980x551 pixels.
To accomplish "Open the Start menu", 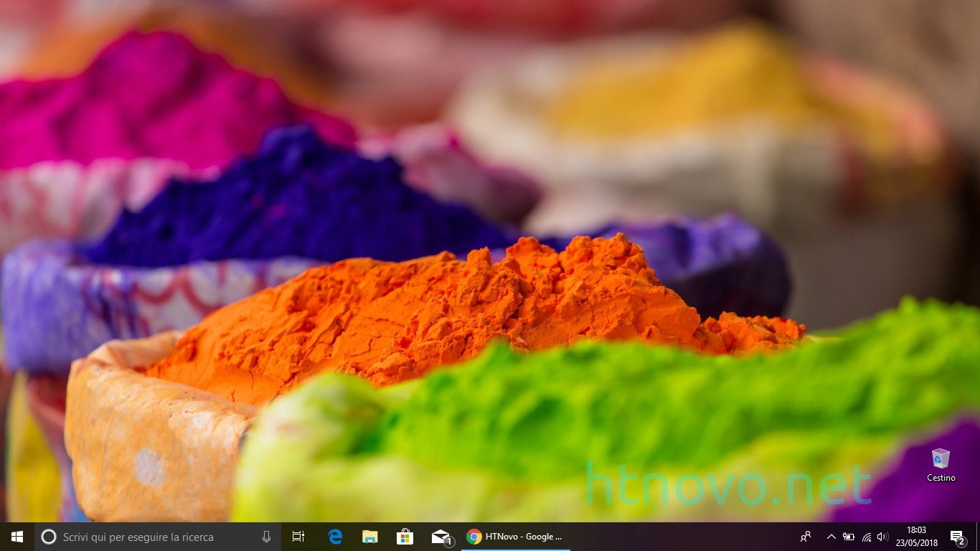I will [x=15, y=536].
